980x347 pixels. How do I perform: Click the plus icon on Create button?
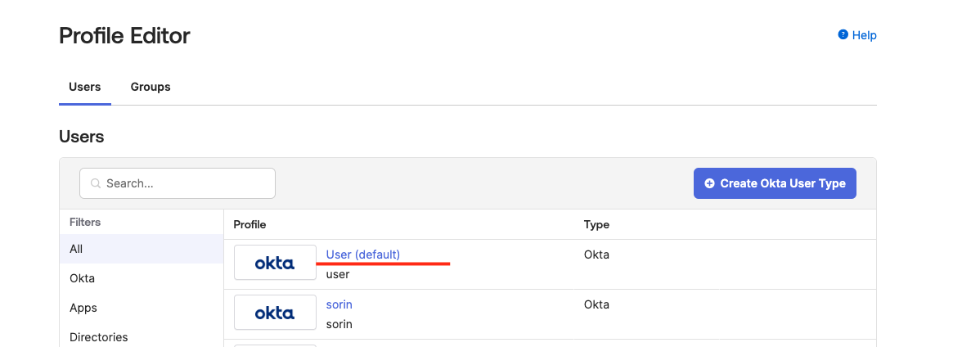point(709,184)
